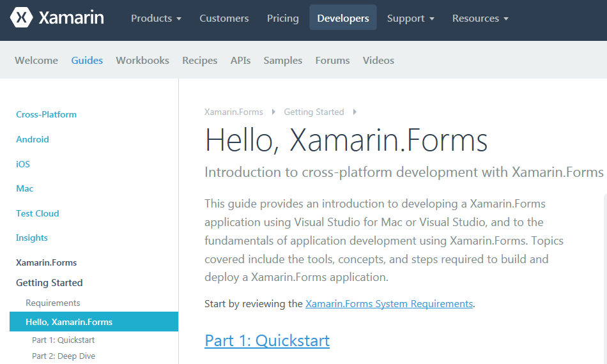Select Cross-Platform in the sidebar
607x364 pixels.
click(x=46, y=115)
